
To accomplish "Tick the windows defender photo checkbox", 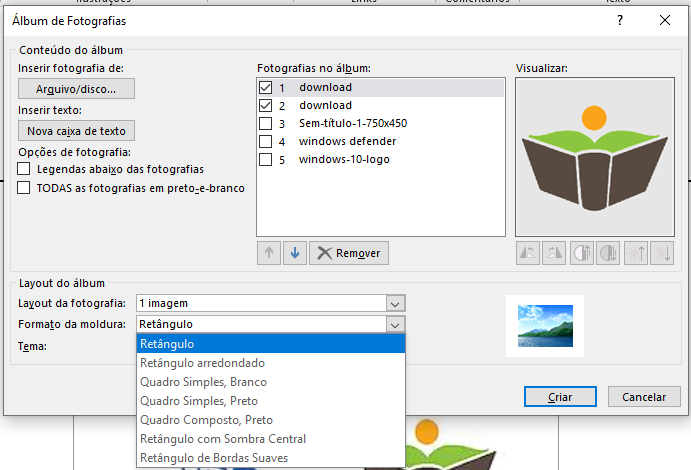I will pyautogui.click(x=265, y=142).
